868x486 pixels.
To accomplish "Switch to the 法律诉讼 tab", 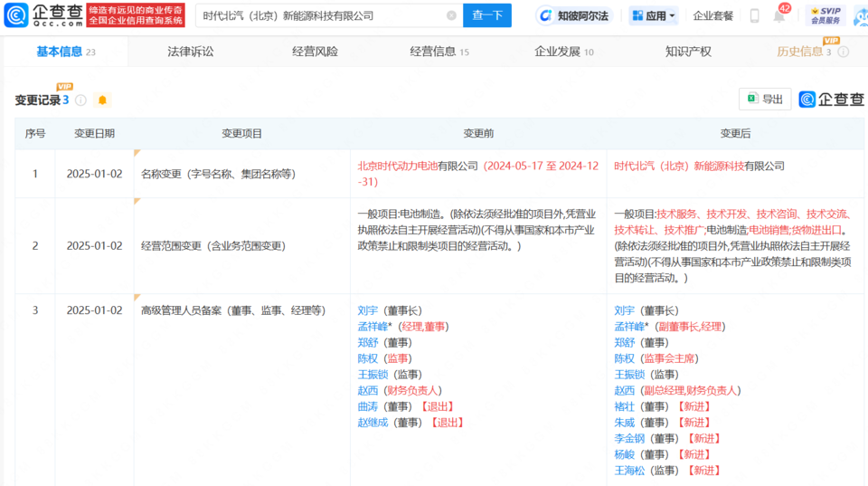I will pyautogui.click(x=191, y=52).
